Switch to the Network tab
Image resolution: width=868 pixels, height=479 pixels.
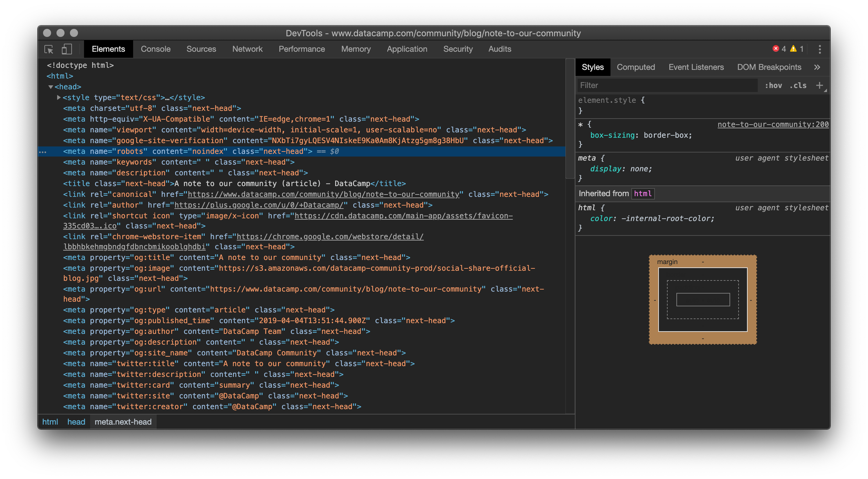tap(247, 49)
